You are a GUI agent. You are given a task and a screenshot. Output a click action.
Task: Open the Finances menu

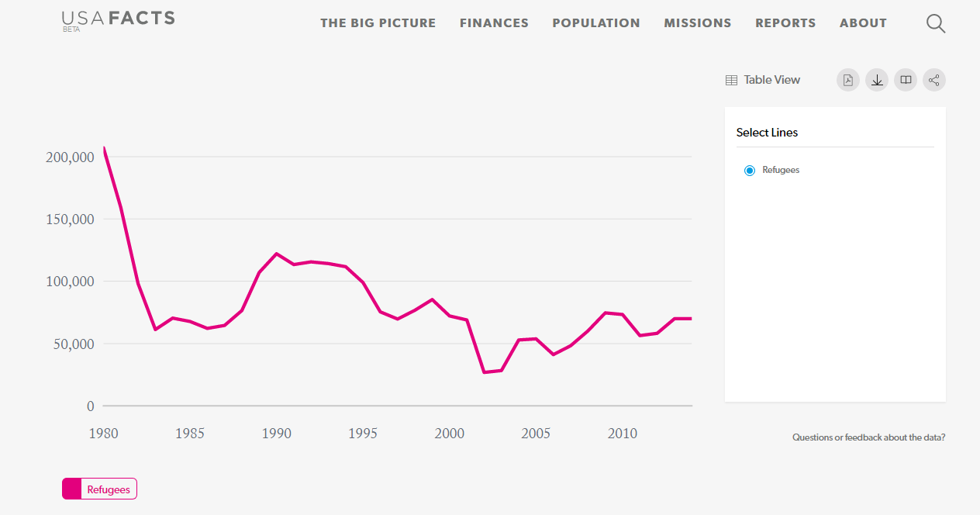pyautogui.click(x=494, y=23)
